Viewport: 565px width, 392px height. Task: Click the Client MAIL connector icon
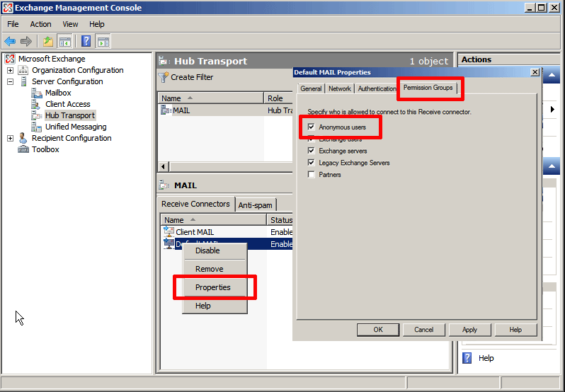click(x=169, y=232)
